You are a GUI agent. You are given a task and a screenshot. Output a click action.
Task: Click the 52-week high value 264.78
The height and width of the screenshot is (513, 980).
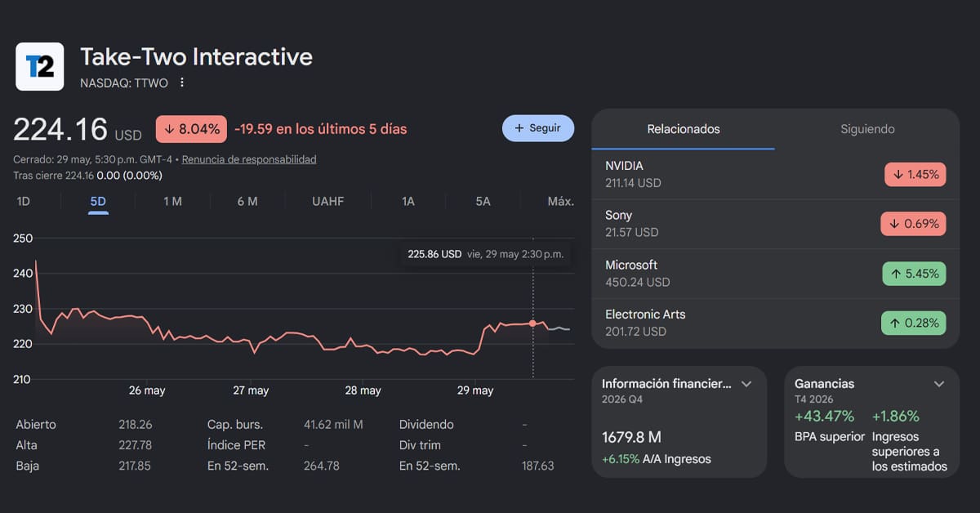pos(321,466)
